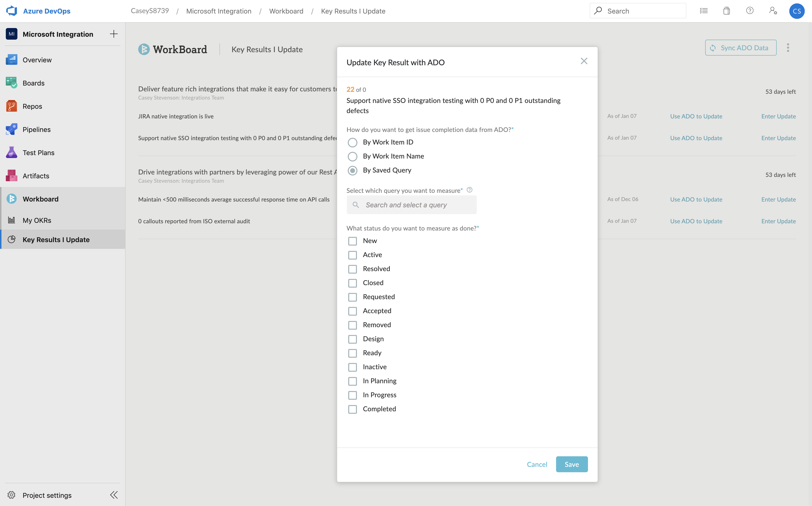Select By Work Item Name radio button

point(352,156)
